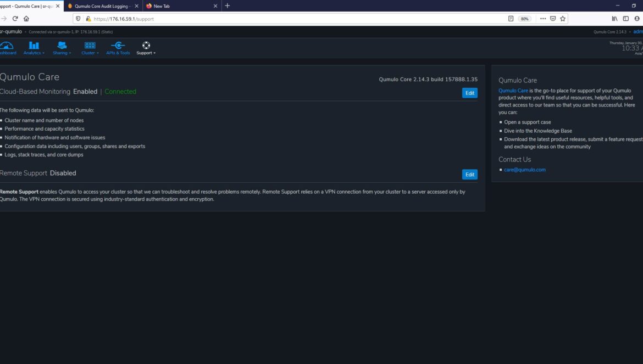Screen dimensions: 643x364
Task: Click 'Logs, stack traces, and core dumps'
Action: click(x=44, y=155)
